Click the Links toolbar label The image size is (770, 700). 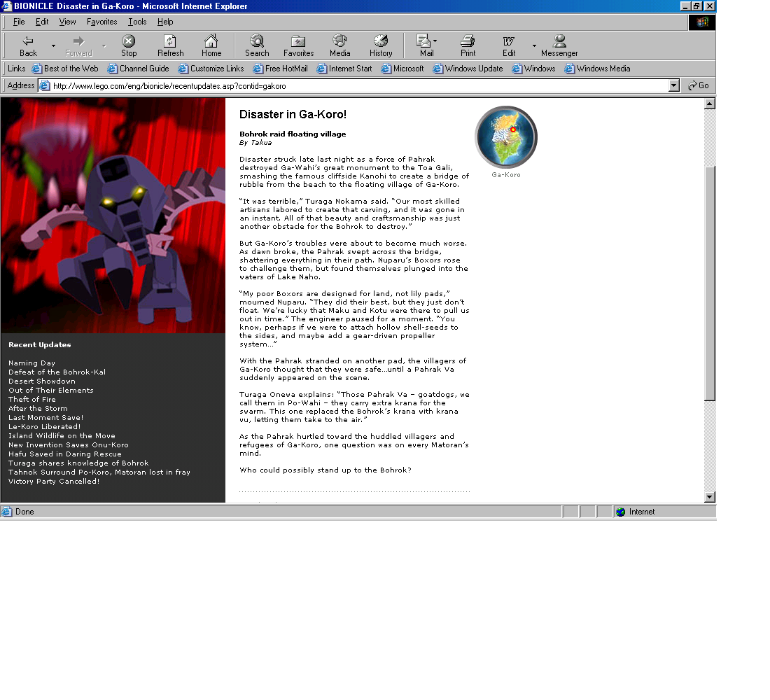(x=16, y=69)
